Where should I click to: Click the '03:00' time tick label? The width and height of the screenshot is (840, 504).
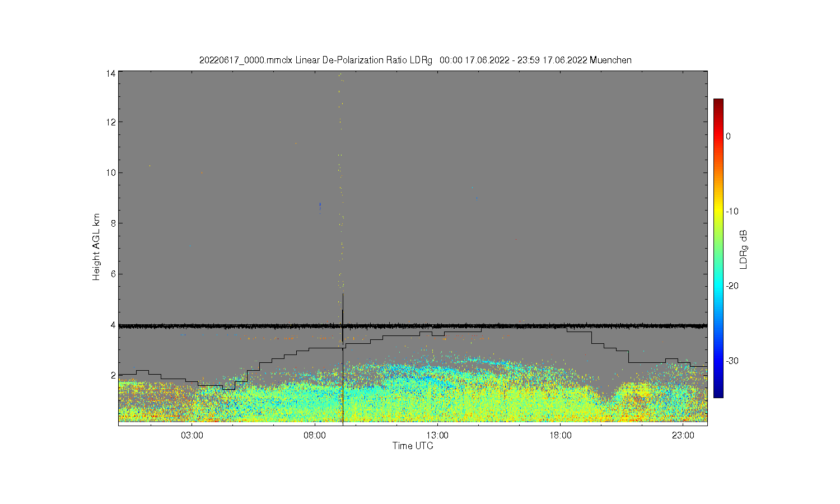[192, 435]
